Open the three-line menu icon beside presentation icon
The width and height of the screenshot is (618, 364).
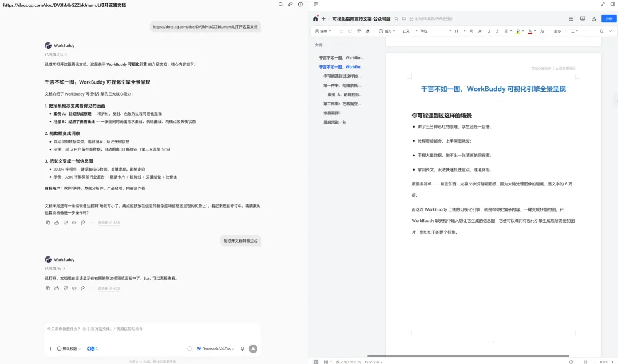(571, 18)
